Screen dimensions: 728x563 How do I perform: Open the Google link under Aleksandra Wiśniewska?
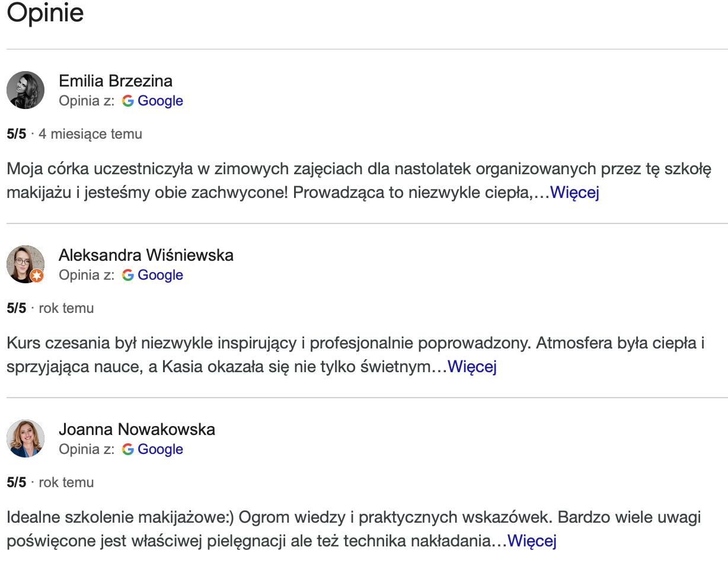tap(160, 275)
